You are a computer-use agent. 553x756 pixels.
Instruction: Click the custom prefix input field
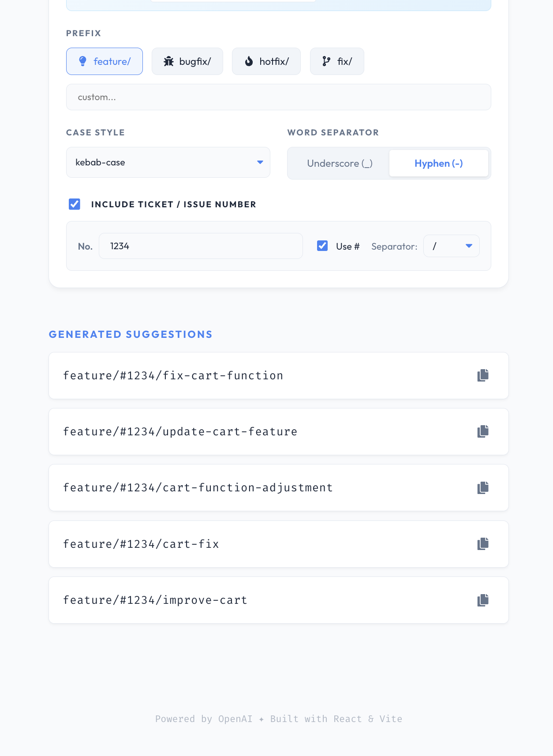point(278,97)
